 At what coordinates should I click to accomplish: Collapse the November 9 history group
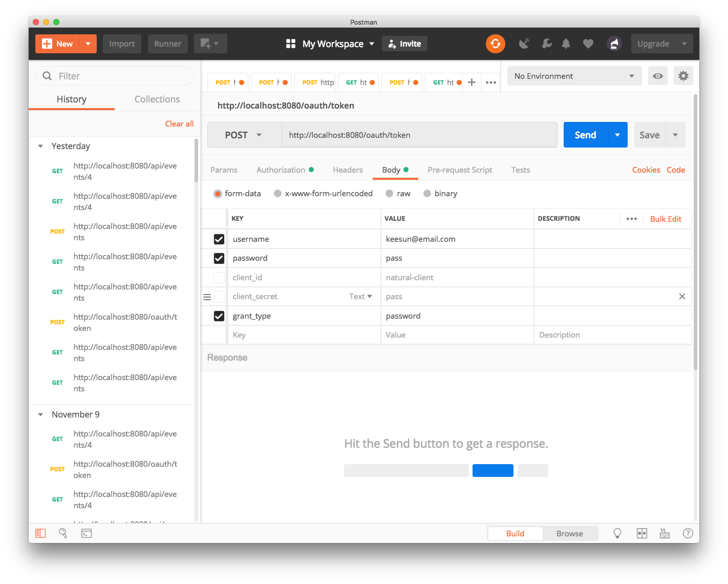coord(40,415)
